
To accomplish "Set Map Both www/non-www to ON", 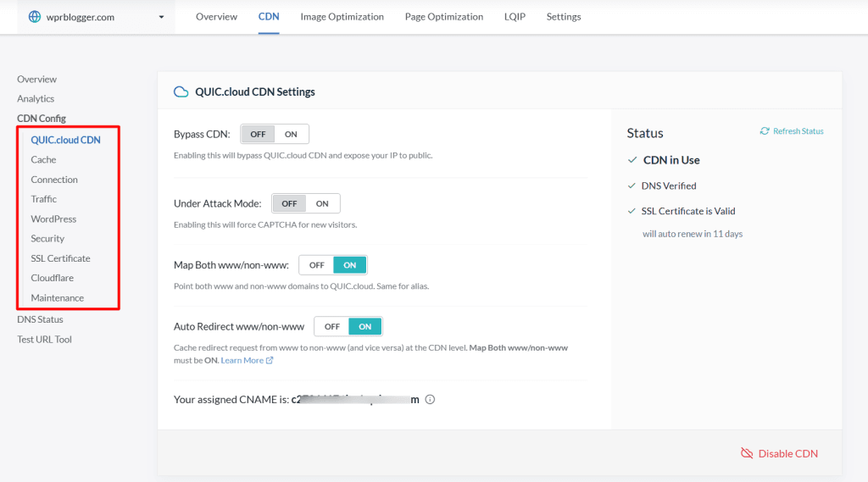I will tap(350, 265).
